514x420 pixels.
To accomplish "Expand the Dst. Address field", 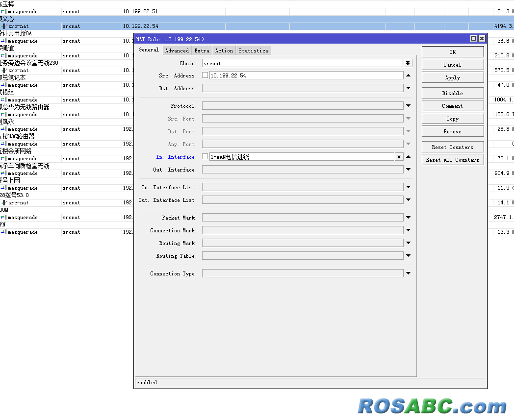I will tap(408, 88).
